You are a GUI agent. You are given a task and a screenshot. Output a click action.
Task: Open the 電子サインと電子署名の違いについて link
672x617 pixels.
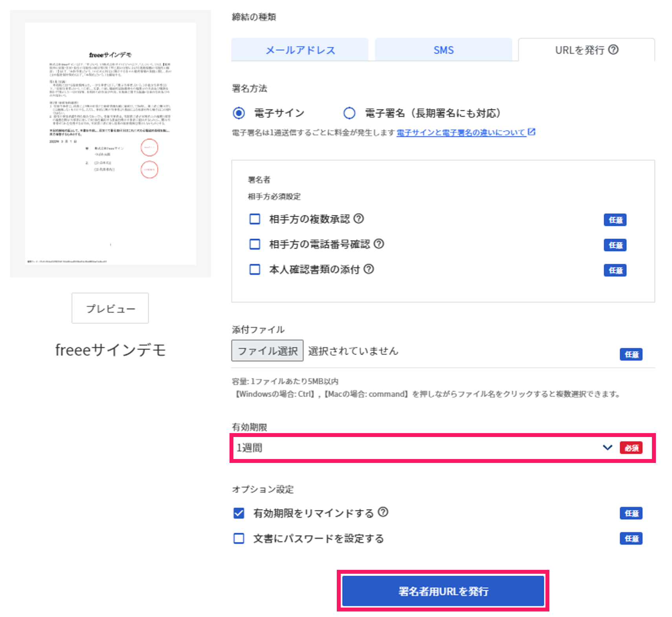[x=462, y=132]
